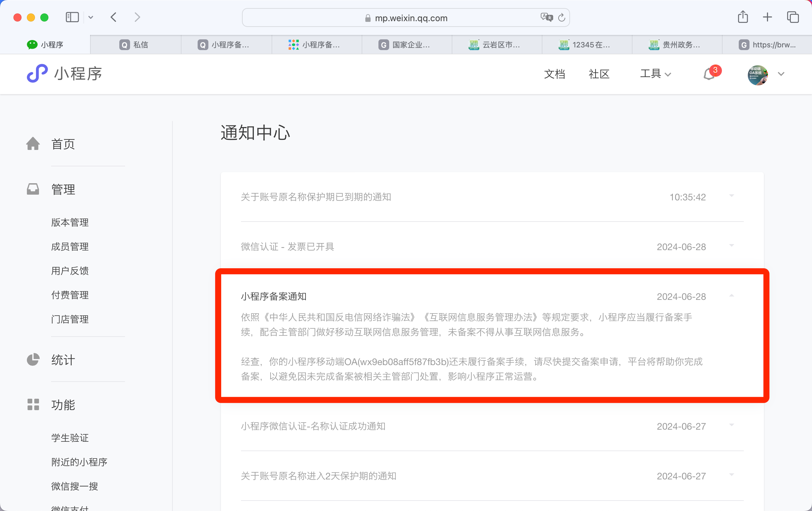Switch to the 国家企业 browser tab
Screen dimensions: 812x511
(x=407, y=44)
